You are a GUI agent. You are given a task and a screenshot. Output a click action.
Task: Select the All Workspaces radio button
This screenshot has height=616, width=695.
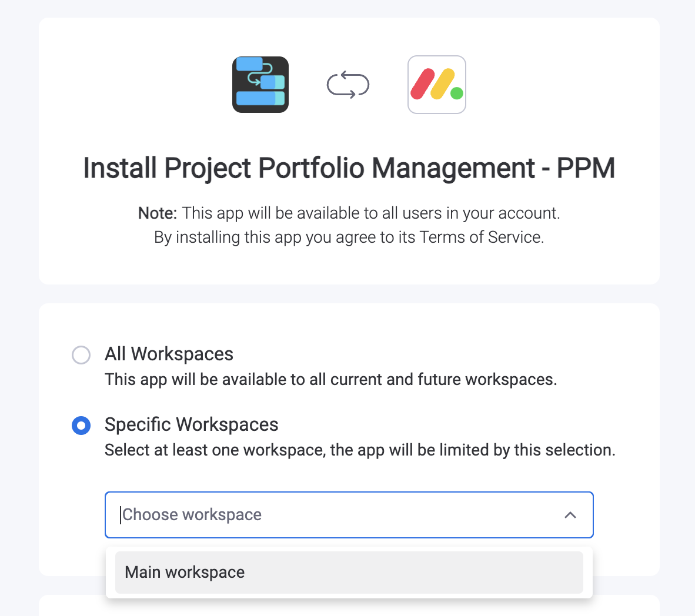81,355
